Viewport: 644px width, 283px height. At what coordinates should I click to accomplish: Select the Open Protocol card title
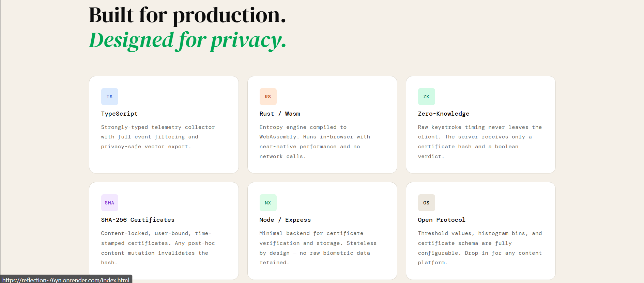tap(442, 220)
